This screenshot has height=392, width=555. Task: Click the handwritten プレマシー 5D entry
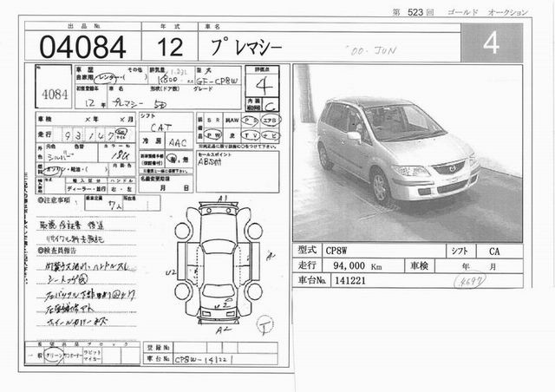point(139,103)
